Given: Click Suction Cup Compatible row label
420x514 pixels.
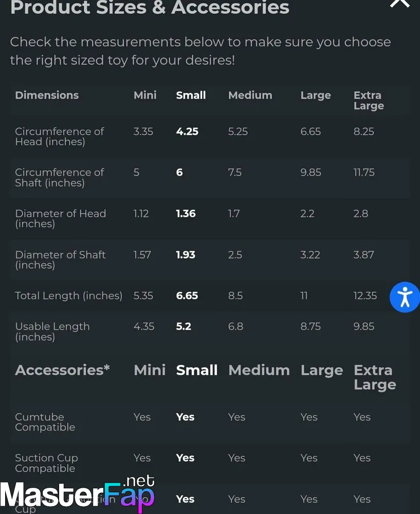Looking at the screenshot, I should tap(46, 463).
